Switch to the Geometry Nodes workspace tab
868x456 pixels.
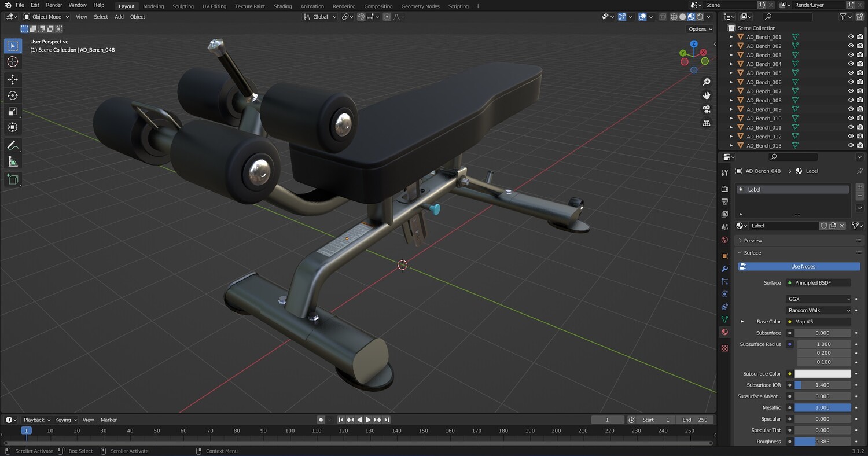tap(420, 6)
